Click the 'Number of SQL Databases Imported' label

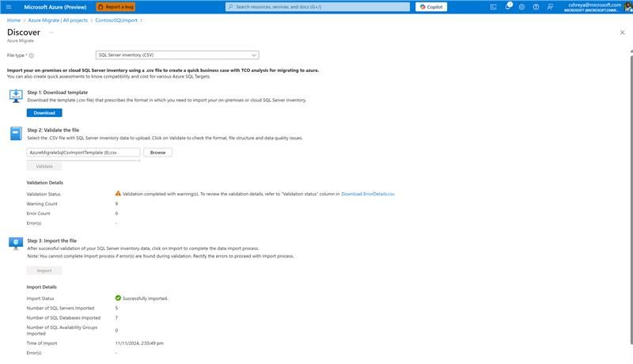click(63, 318)
